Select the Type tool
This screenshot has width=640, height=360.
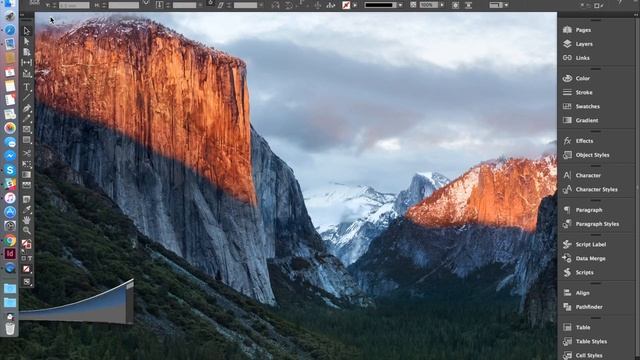tap(27, 87)
